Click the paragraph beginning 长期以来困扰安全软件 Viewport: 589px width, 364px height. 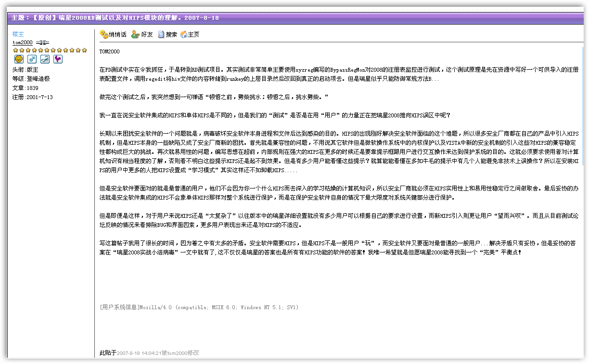point(339,152)
